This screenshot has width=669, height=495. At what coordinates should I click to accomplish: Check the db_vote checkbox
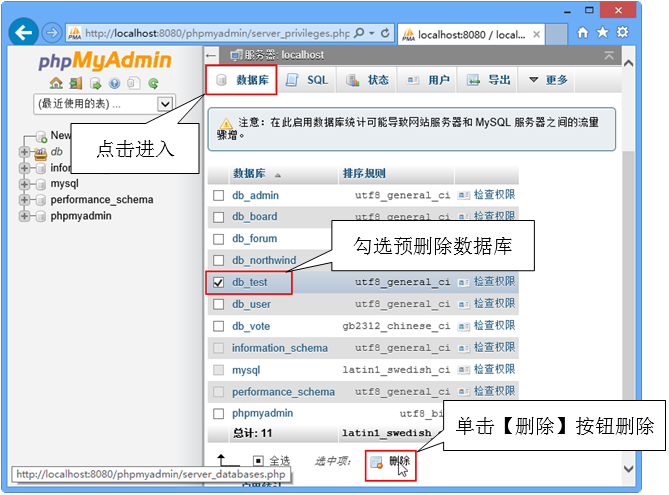(x=218, y=326)
